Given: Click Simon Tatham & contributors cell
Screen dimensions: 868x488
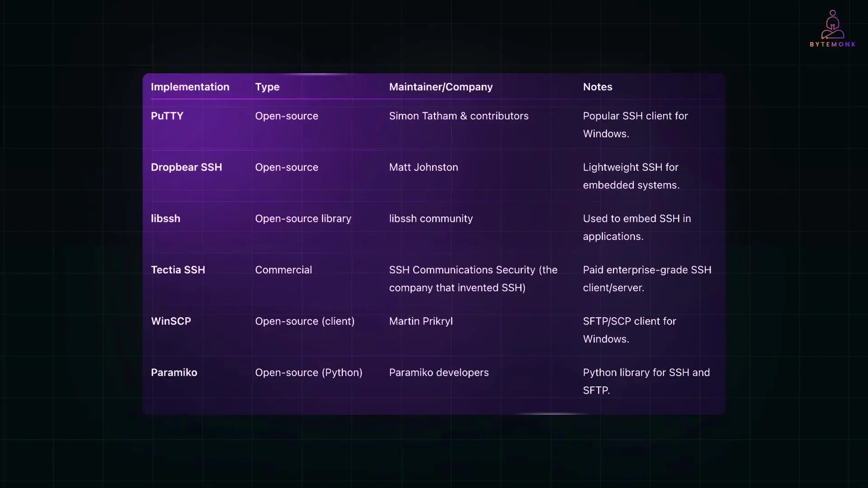Looking at the screenshot, I should coord(458,116).
